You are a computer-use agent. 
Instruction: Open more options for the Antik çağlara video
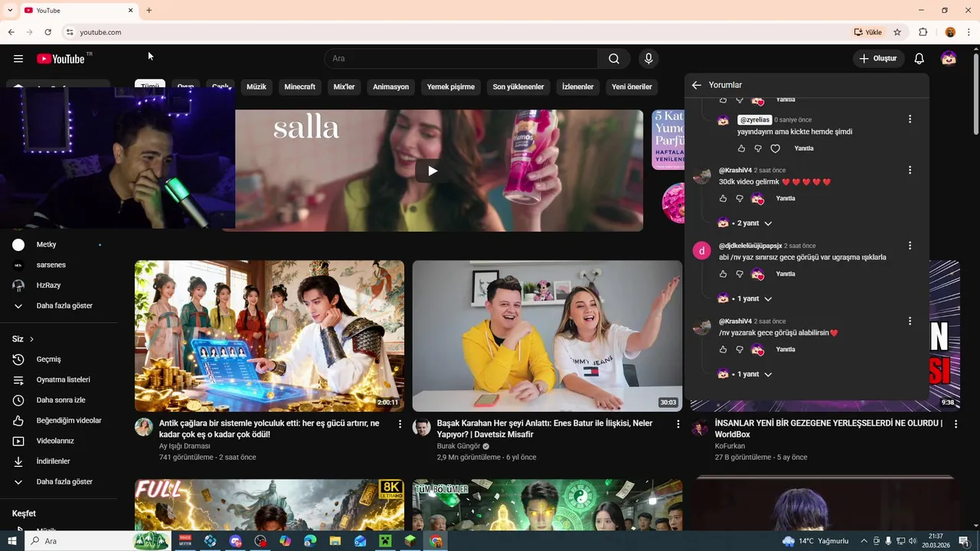[400, 423]
